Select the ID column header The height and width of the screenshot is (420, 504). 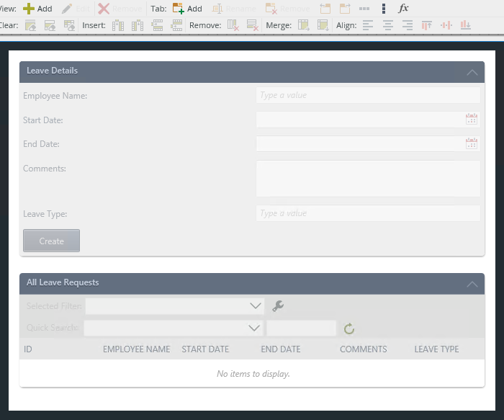pyautogui.click(x=28, y=349)
